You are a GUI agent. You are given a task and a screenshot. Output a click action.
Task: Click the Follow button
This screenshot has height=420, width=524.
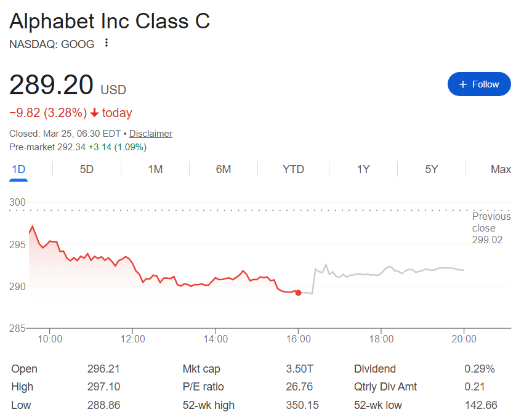pos(479,84)
